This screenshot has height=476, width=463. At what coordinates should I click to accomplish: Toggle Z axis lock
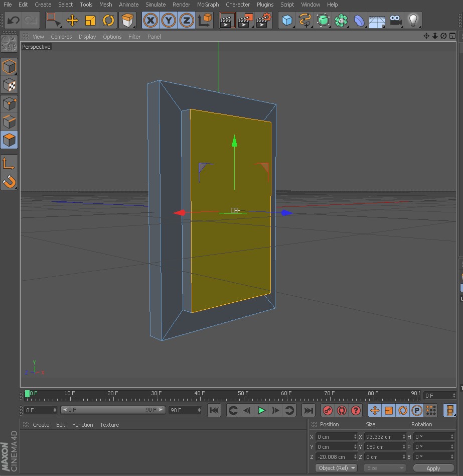pyautogui.click(x=187, y=21)
